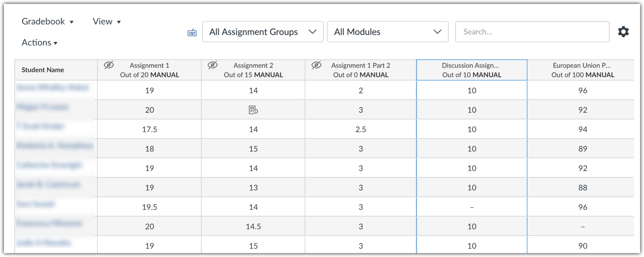644x257 pixels.
Task: Select the grade cell showing 19.5 for Assignment 1
Action: pos(150,207)
